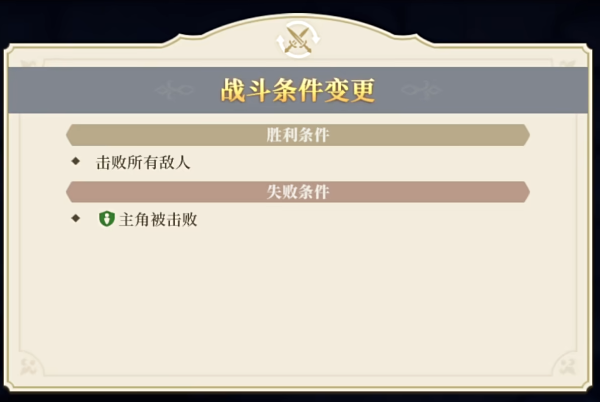This screenshot has width=600, height=402.
Task: Click the flourish ornament left of 战斗条件变更
Action: (174, 91)
